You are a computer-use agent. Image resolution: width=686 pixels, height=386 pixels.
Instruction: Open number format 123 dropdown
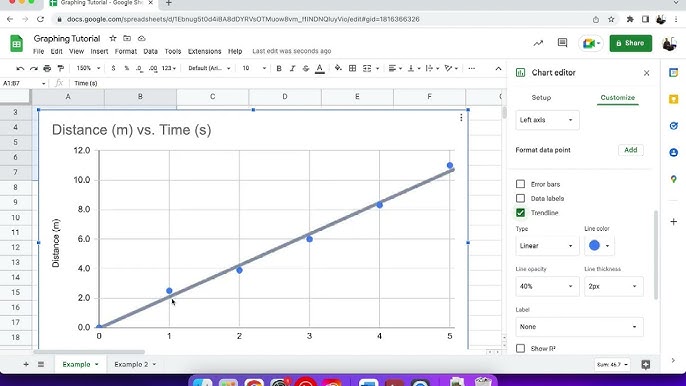169,68
